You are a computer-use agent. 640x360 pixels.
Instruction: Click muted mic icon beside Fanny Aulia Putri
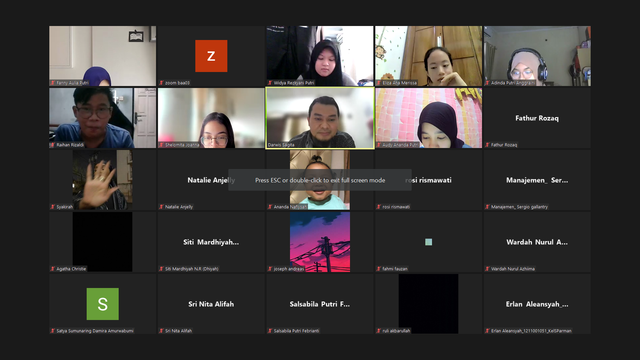click(53, 83)
